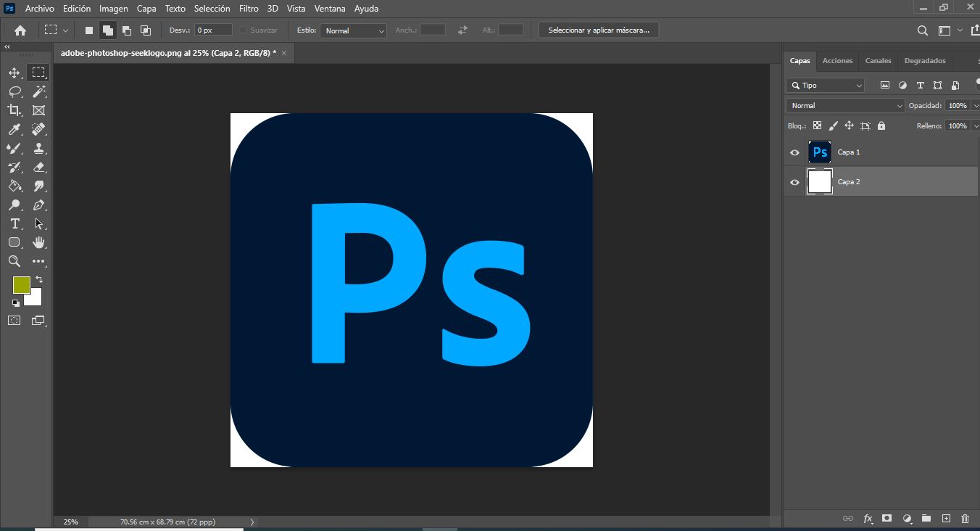Image resolution: width=980 pixels, height=531 pixels.
Task: Activate the Crop tool
Action: (x=14, y=110)
